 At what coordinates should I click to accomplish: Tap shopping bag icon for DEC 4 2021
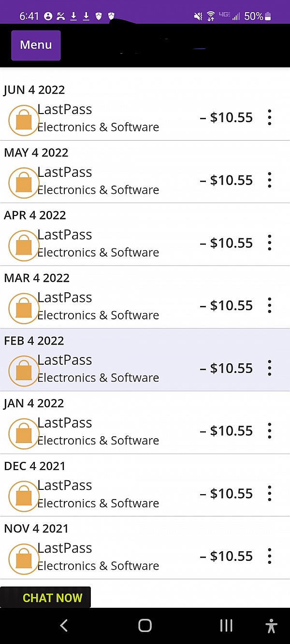tap(24, 496)
